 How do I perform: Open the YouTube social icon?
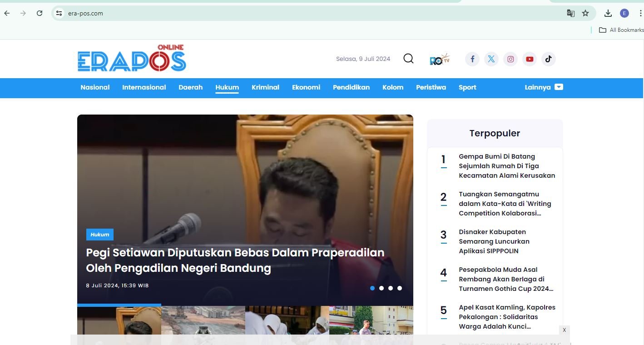530,59
